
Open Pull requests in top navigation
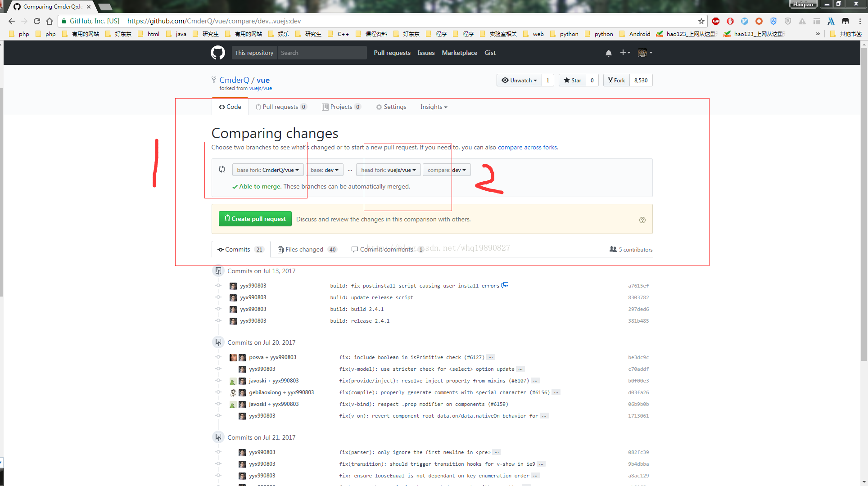pyautogui.click(x=392, y=53)
